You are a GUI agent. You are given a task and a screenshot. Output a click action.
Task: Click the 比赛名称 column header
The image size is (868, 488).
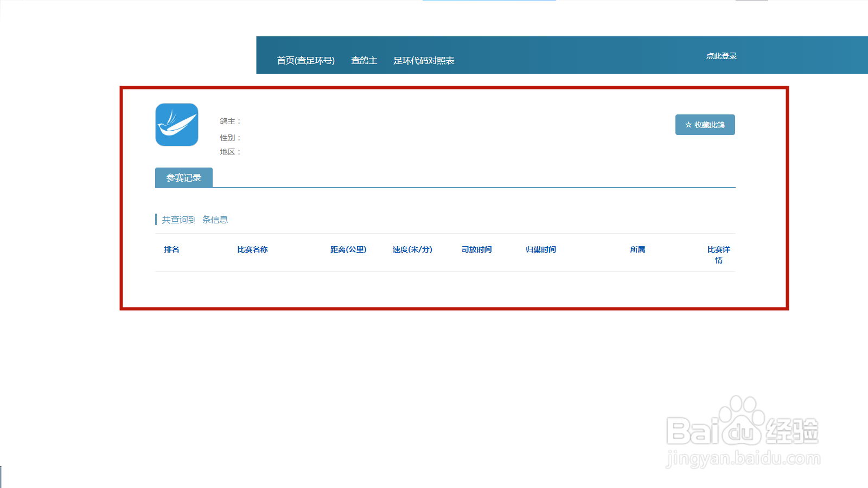point(253,249)
